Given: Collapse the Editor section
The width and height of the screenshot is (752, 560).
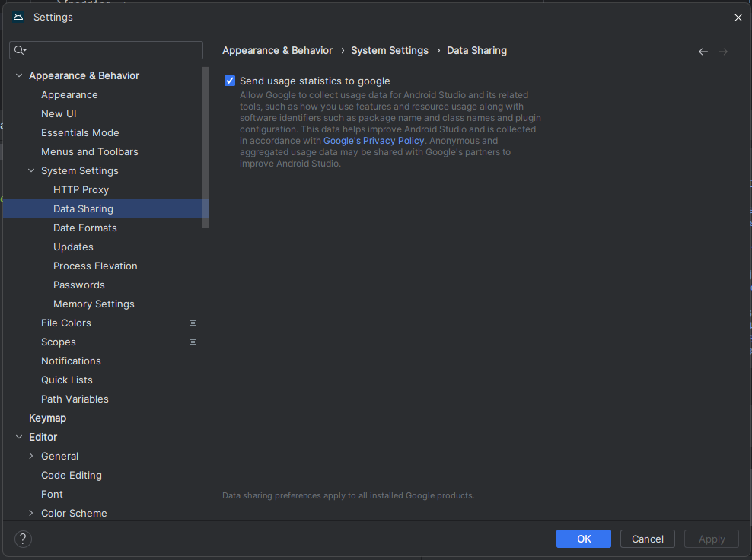Looking at the screenshot, I should pyautogui.click(x=19, y=437).
